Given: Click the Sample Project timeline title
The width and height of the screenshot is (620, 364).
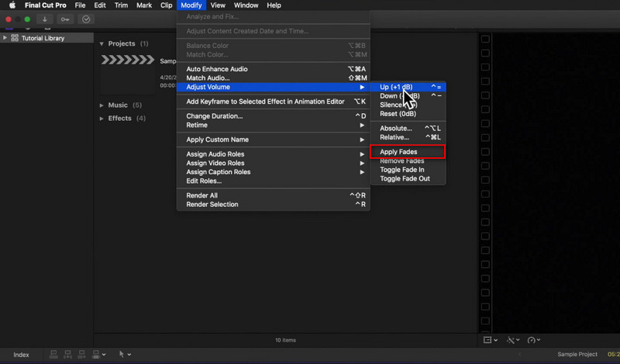Looking at the screenshot, I should [x=577, y=354].
